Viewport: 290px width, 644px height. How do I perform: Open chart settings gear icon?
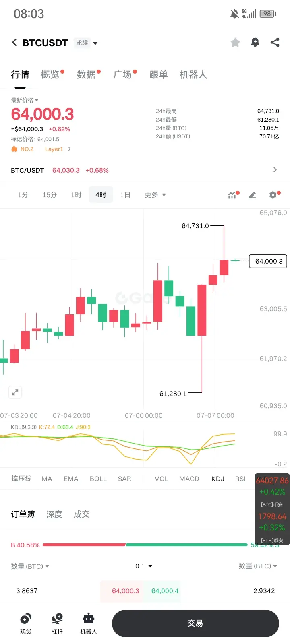(273, 195)
